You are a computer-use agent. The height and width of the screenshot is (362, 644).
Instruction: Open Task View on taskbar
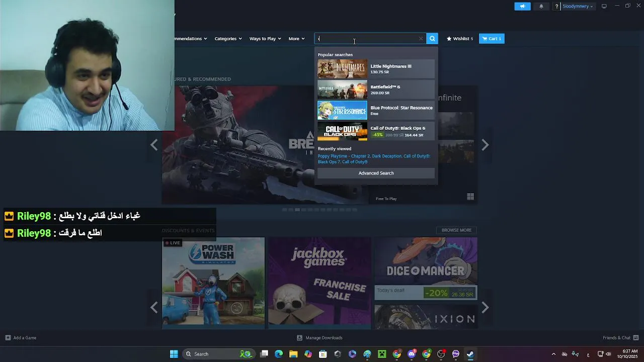[264, 354]
